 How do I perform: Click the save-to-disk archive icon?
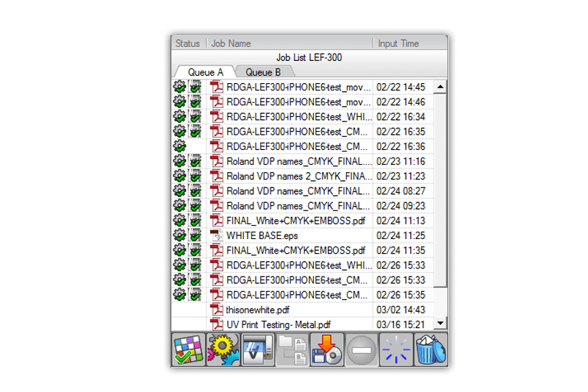pos(326,349)
